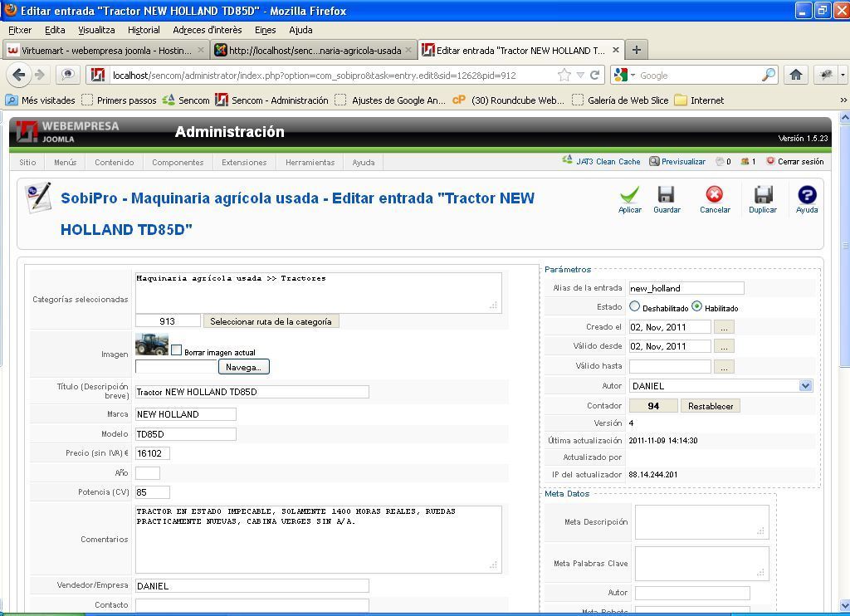
Task: Open new tab with plus icon
Action: pos(637,50)
